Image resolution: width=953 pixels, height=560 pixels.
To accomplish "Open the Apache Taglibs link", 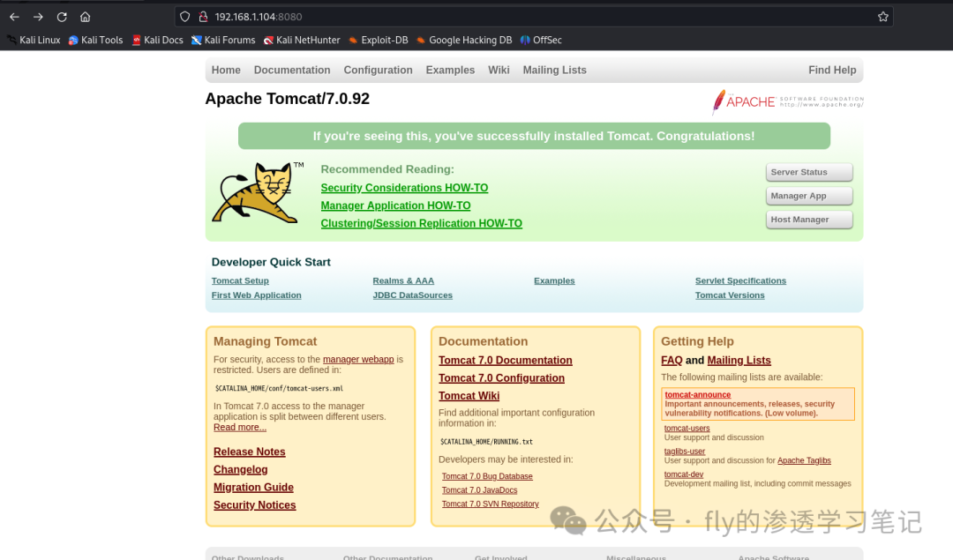I will click(804, 460).
